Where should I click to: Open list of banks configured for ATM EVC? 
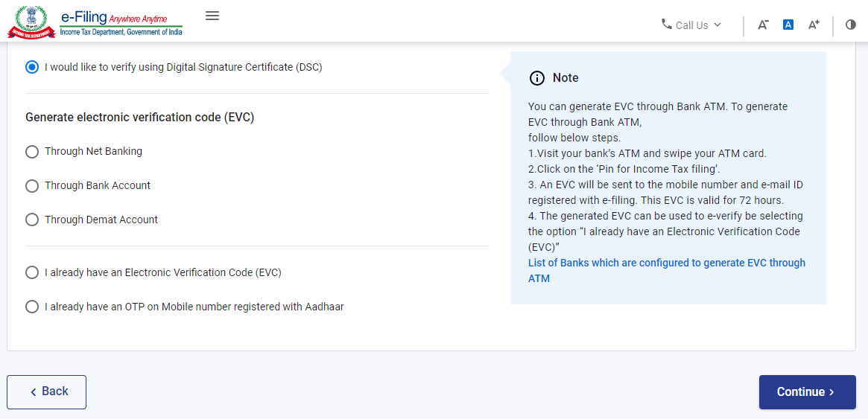[x=667, y=270]
